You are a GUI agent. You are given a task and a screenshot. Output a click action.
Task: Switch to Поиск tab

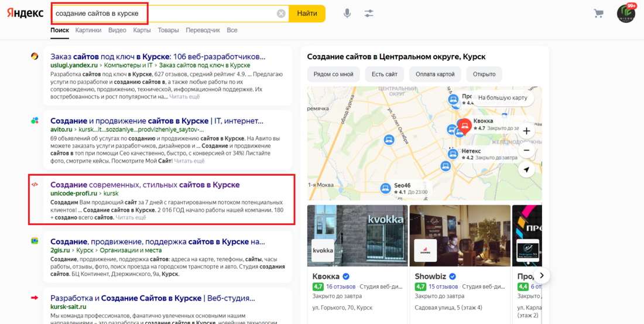pos(60,30)
